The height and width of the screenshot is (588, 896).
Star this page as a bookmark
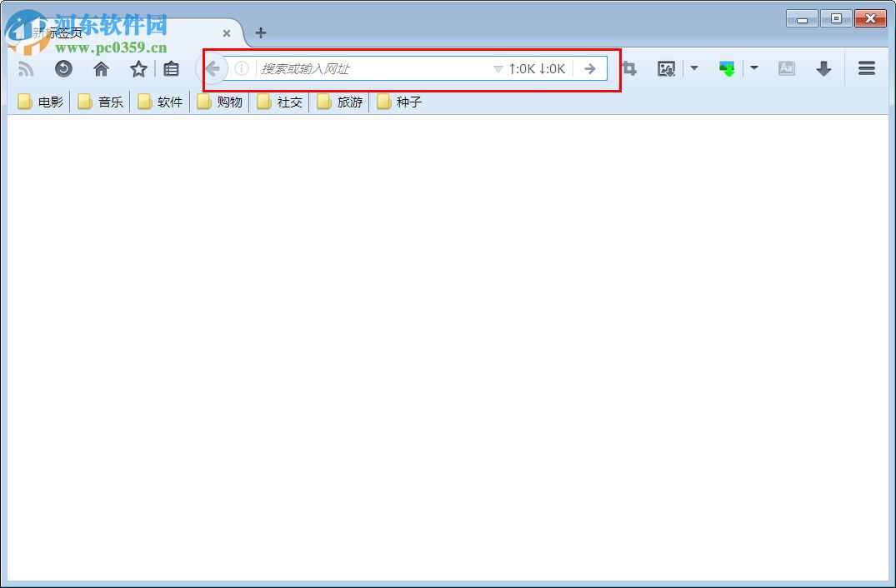(x=138, y=68)
